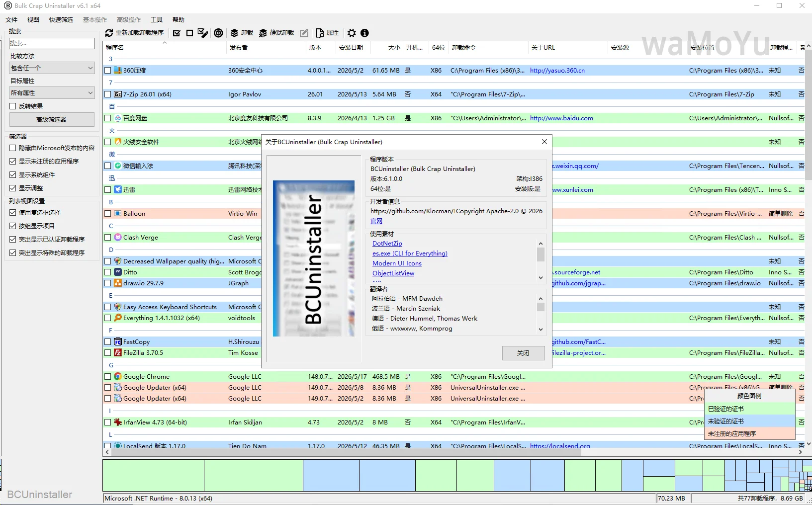This screenshot has width=812, height=505.
Task: Click the Google Chrome app icon
Action: click(x=118, y=377)
